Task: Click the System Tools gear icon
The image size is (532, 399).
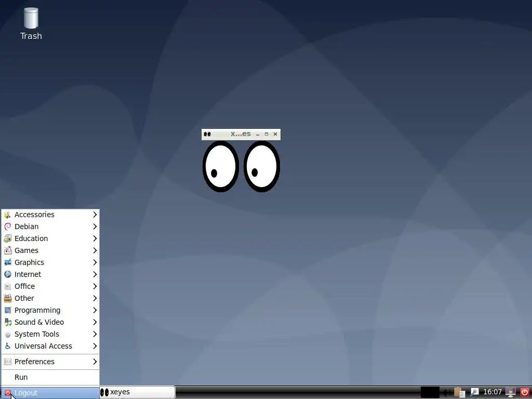Action: [x=7, y=334]
